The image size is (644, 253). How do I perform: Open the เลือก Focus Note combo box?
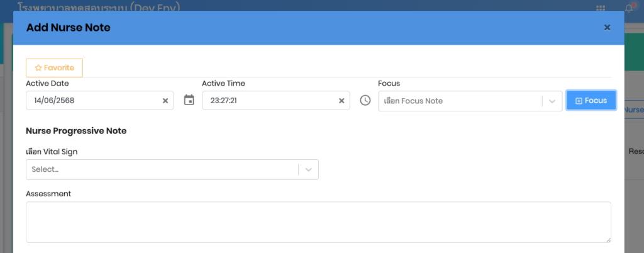pyautogui.click(x=459, y=101)
